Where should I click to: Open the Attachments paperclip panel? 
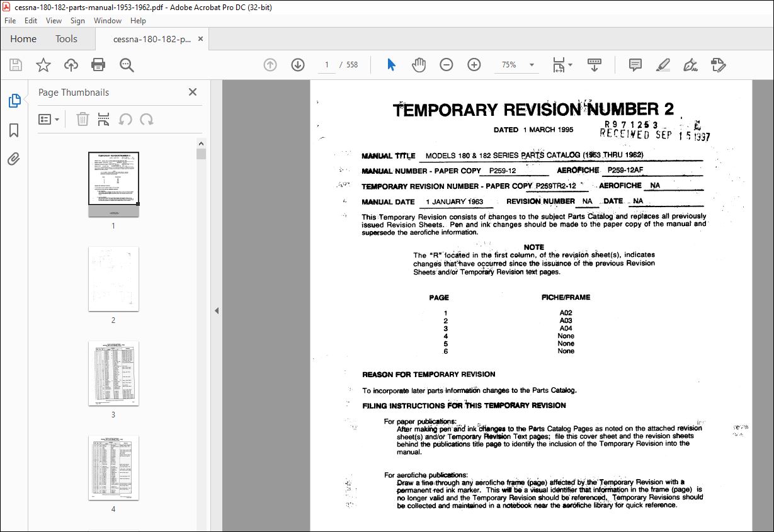pos(14,159)
